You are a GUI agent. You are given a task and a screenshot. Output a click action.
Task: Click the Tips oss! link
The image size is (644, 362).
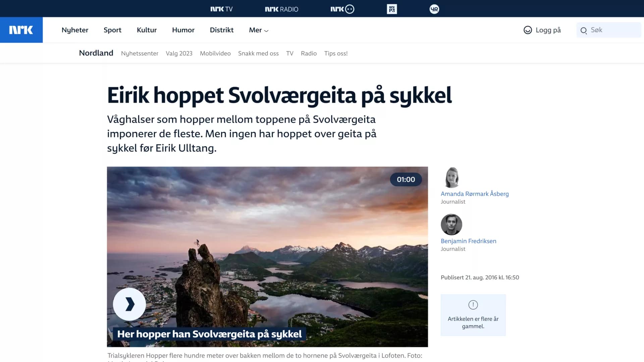pos(336,53)
